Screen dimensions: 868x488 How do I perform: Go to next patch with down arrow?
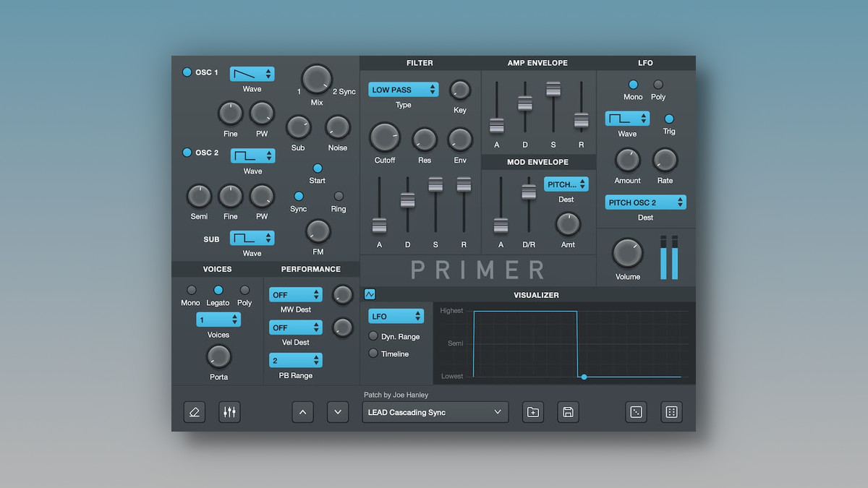click(x=338, y=412)
